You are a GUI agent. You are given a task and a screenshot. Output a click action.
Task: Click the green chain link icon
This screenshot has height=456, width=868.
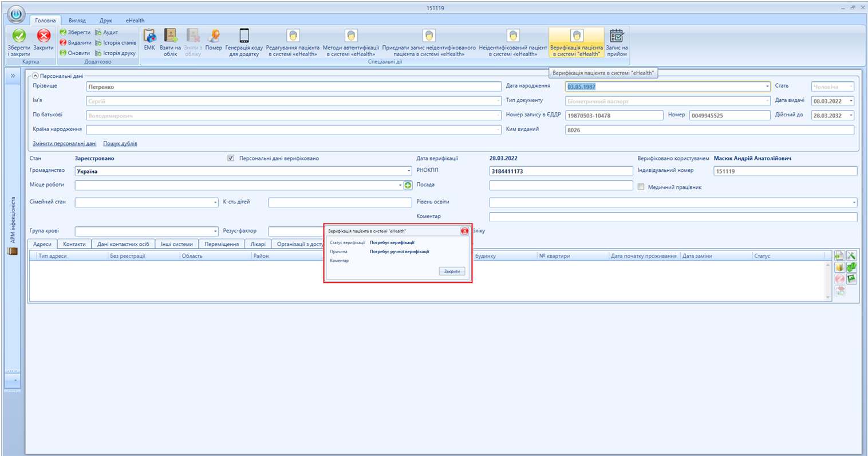tap(851, 268)
